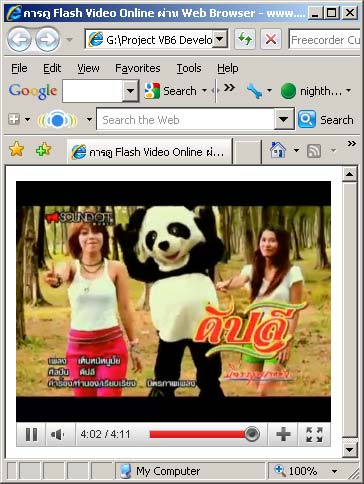Open the 100% zoom level dropdown
This screenshot has height=484, width=364.
334,471
